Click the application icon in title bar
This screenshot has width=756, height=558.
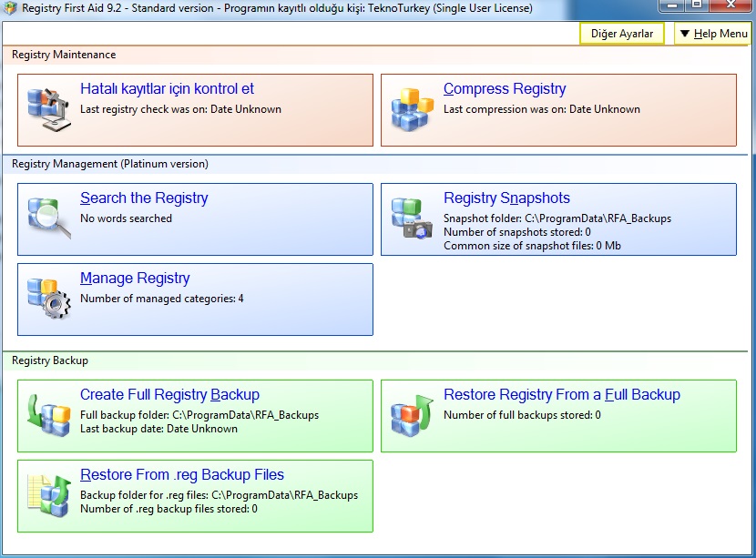click(10, 8)
